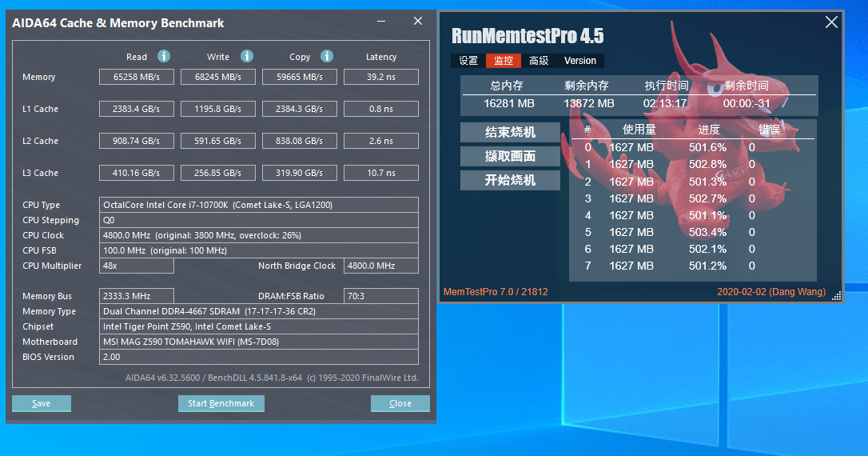Select Memory Latency value 39.2 ns

(x=381, y=77)
